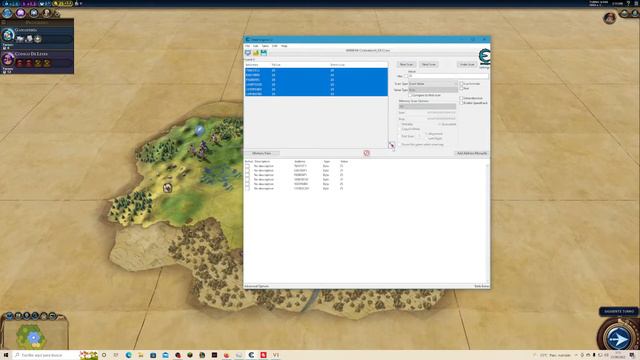Viewport: 640px width, 360px height.
Task: Open the Table menu
Action: pos(265,46)
